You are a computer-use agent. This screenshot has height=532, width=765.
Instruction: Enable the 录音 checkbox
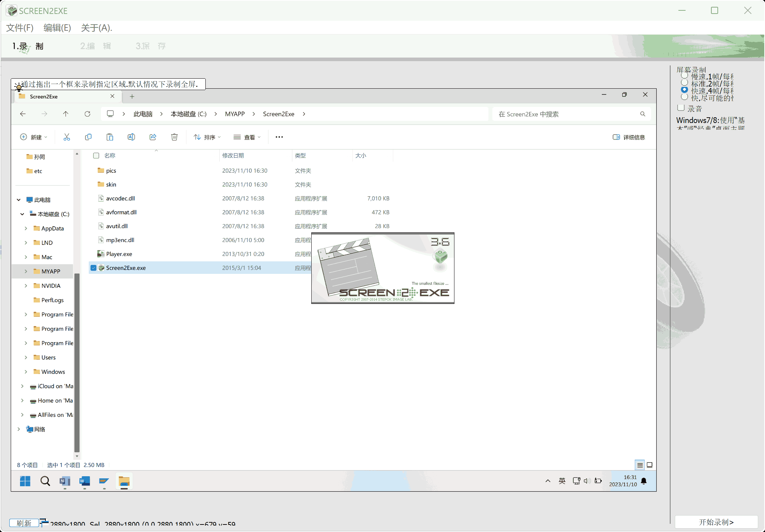(x=681, y=108)
